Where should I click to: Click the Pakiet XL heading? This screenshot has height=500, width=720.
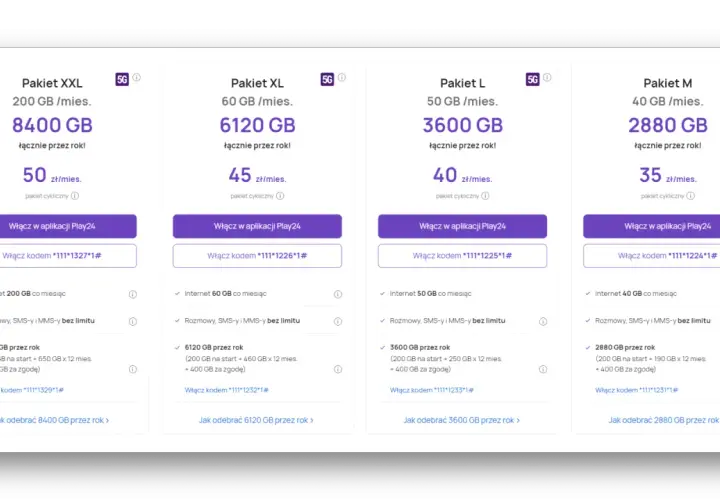pyautogui.click(x=257, y=83)
